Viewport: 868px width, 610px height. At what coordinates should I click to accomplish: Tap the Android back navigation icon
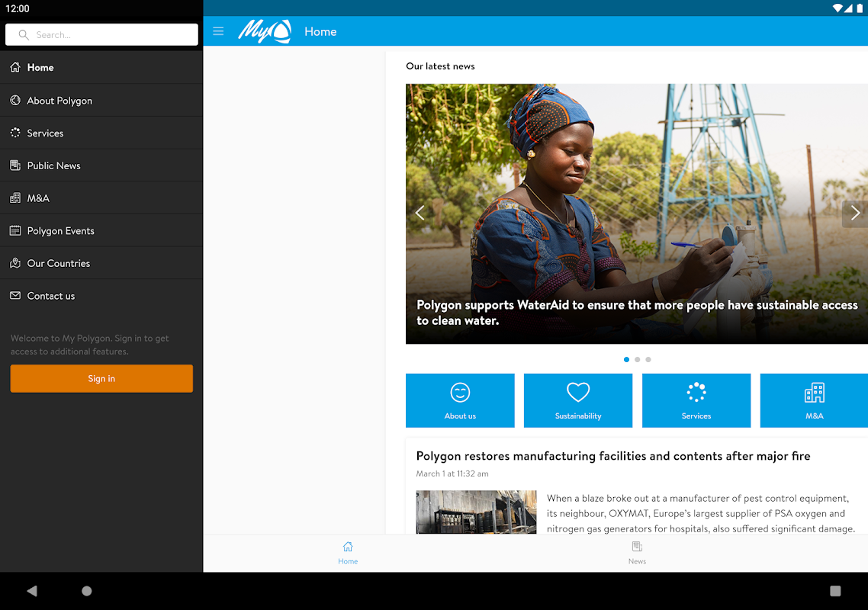point(32,591)
